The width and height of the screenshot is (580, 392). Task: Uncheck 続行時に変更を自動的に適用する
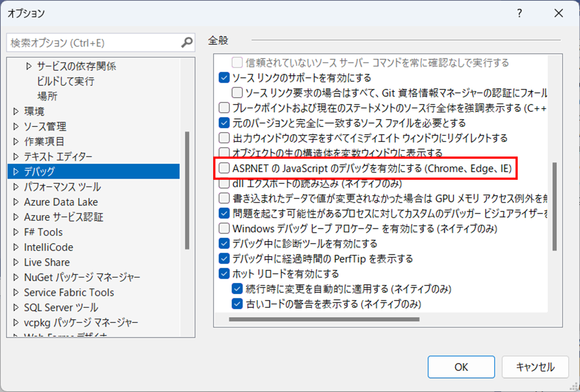pos(237,289)
